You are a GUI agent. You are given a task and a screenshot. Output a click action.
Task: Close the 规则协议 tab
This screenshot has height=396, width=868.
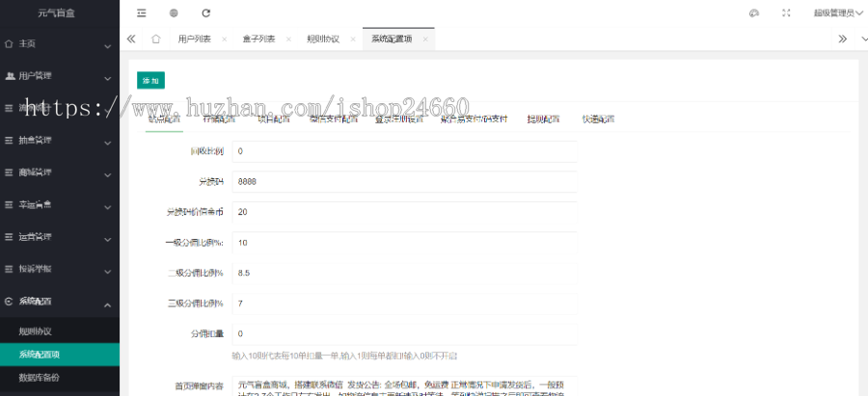point(353,40)
